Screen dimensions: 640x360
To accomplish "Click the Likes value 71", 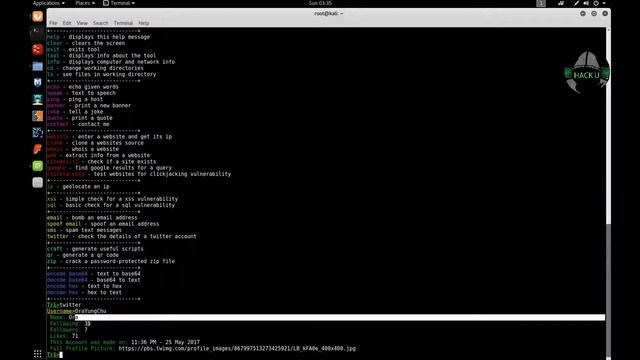I will (75, 336).
